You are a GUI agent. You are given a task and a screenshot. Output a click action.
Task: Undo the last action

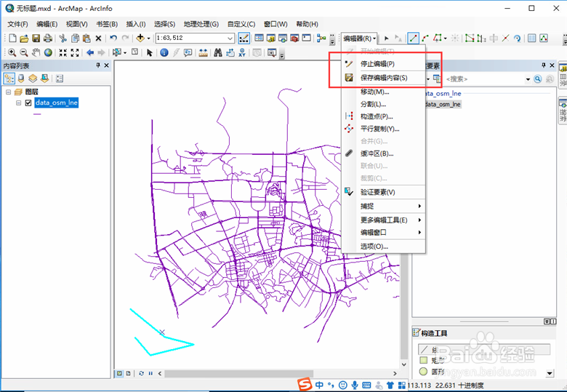point(113,38)
